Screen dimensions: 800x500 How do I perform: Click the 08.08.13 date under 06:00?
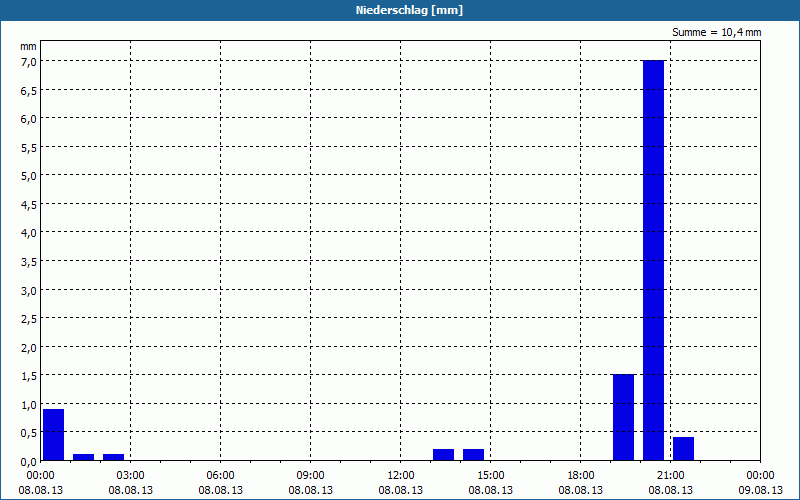coord(220,490)
